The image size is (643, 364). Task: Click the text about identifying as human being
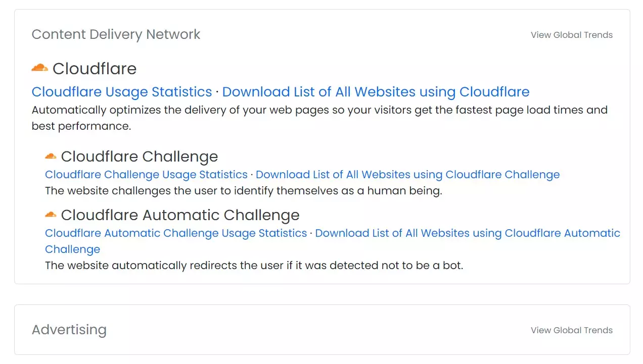click(x=243, y=191)
